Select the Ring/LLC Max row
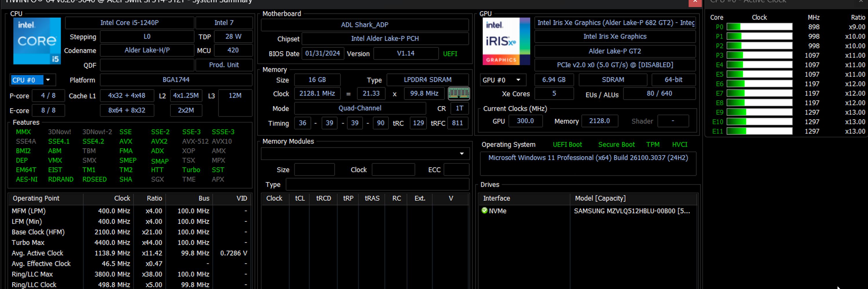 click(129, 274)
